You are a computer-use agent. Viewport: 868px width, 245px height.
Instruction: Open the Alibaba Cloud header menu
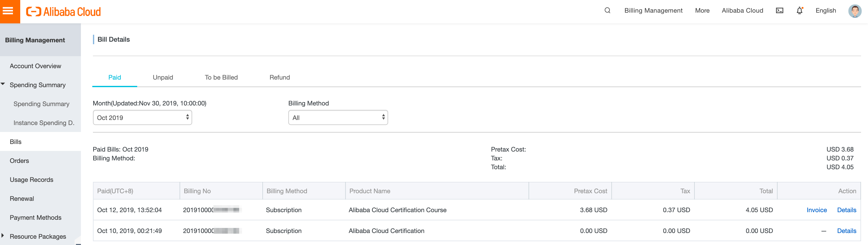742,10
